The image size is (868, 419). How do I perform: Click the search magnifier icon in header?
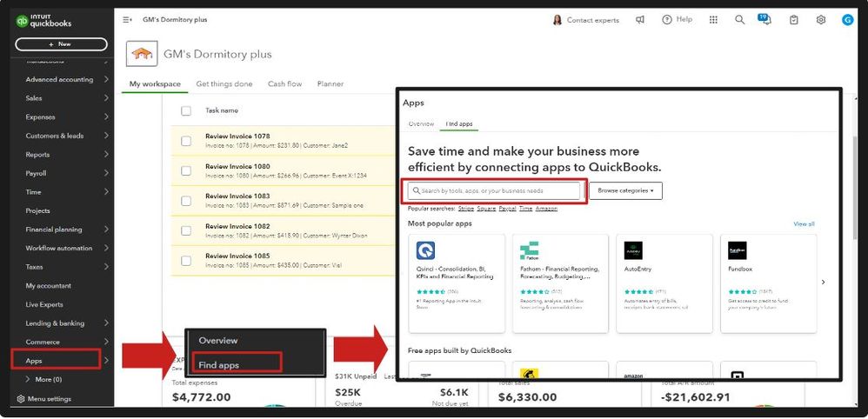pos(739,20)
